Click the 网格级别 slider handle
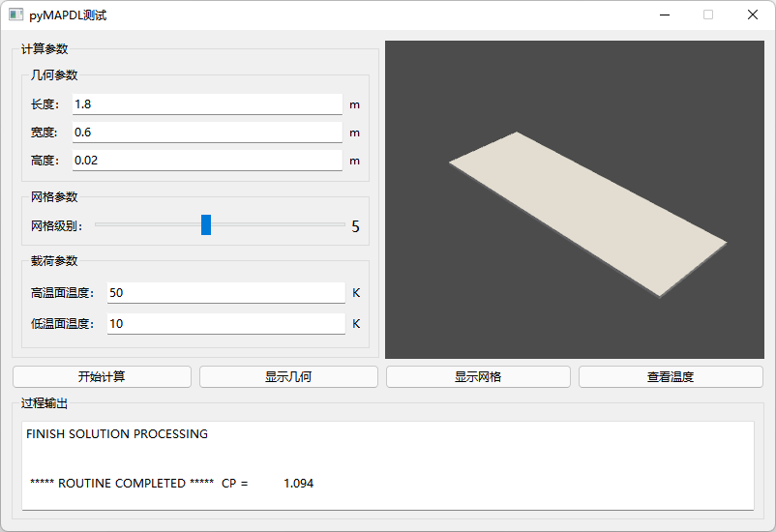 click(206, 224)
